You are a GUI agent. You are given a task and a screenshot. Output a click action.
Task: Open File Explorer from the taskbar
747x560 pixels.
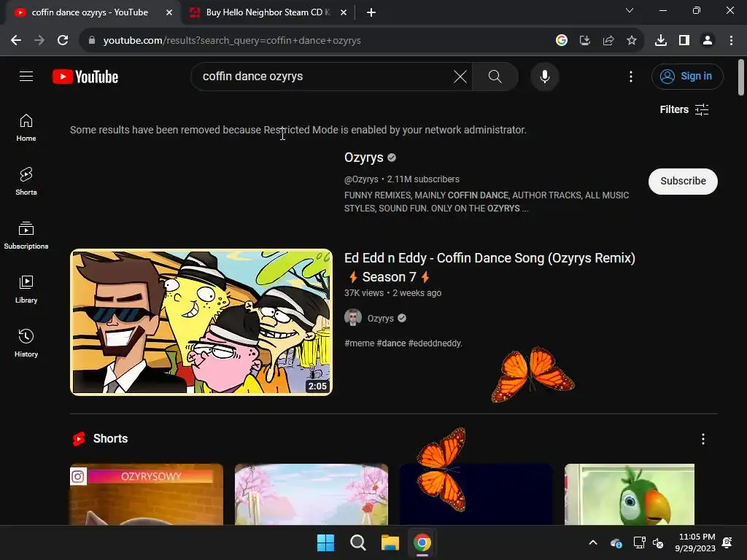tap(390, 542)
